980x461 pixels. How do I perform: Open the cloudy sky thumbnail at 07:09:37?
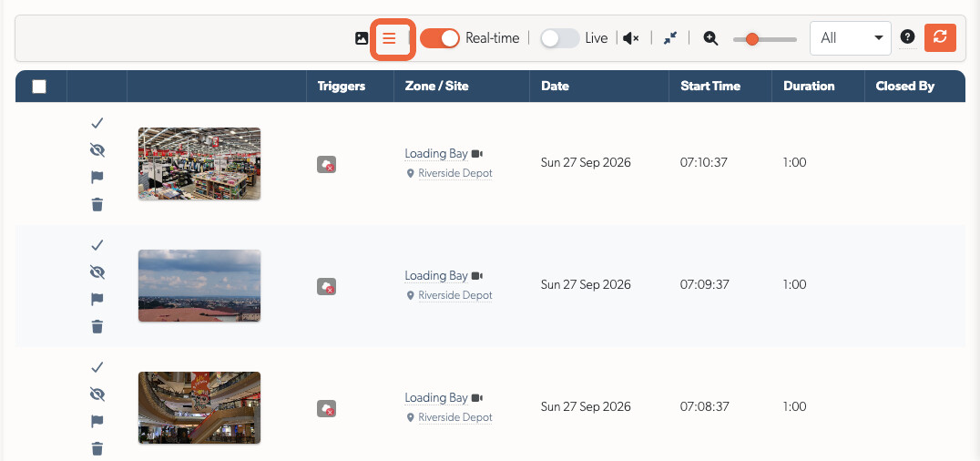pyautogui.click(x=199, y=285)
